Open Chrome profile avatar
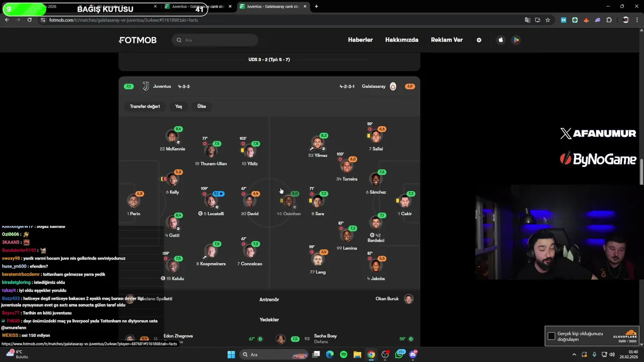Screen dimensions: 644x362 coord(625,20)
